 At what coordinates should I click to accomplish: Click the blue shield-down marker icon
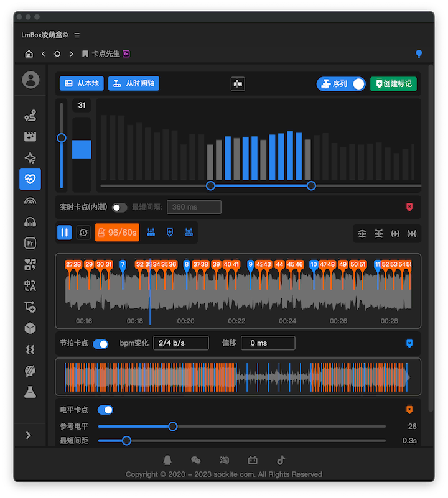(170, 233)
